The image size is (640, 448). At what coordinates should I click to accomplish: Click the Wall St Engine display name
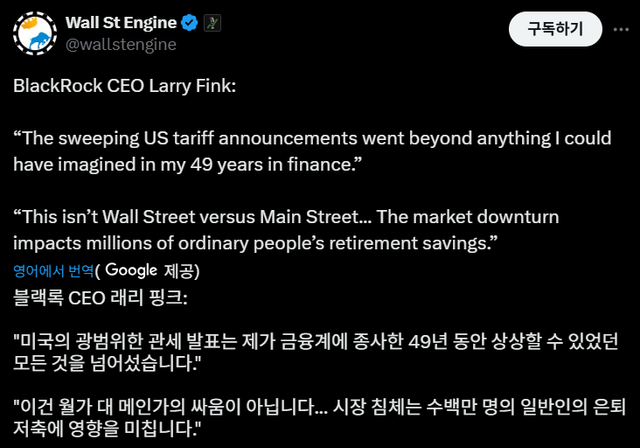[120, 22]
